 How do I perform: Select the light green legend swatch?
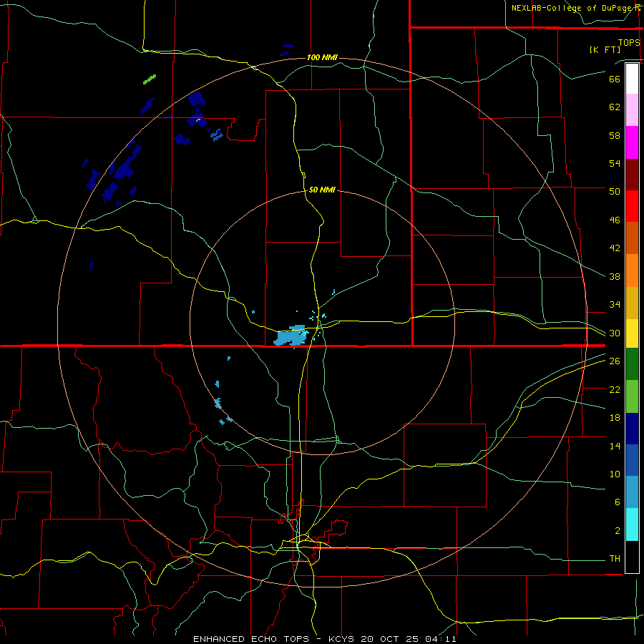coord(632,396)
